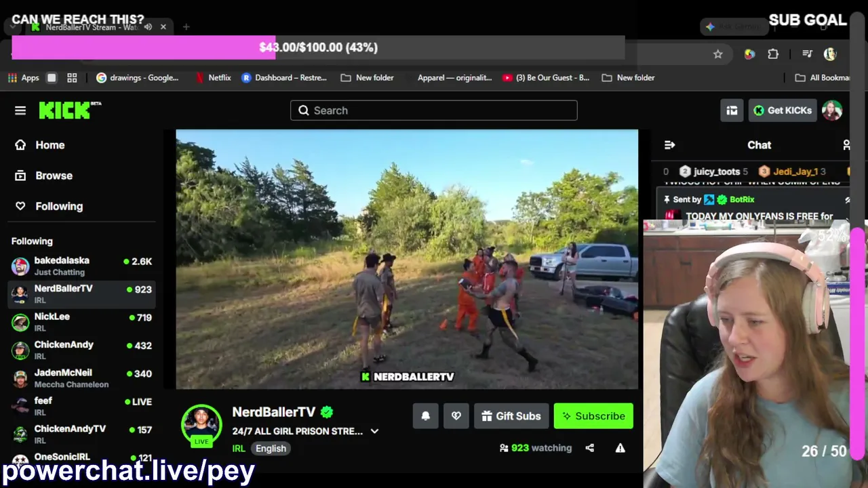Viewport: 868px width, 488px height.
Task: Open the color-wheel extension icon in Chrome toolbar
Action: pyautogui.click(x=749, y=54)
